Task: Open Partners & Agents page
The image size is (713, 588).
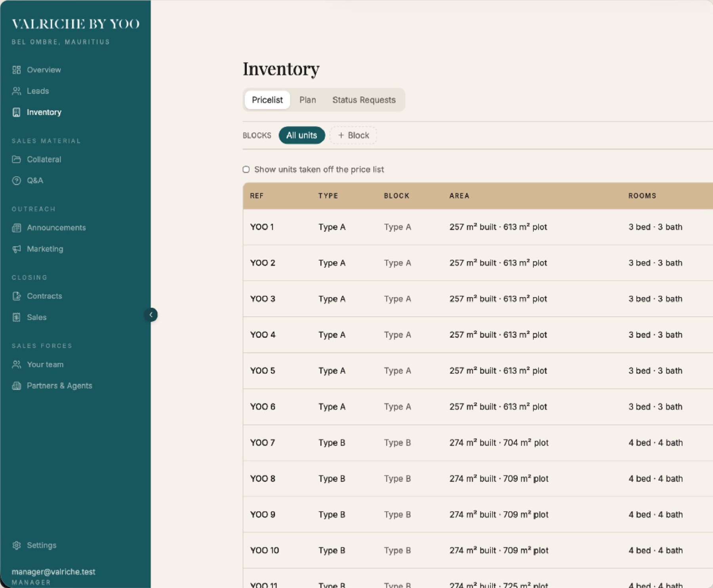Action: [x=59, y=386]
